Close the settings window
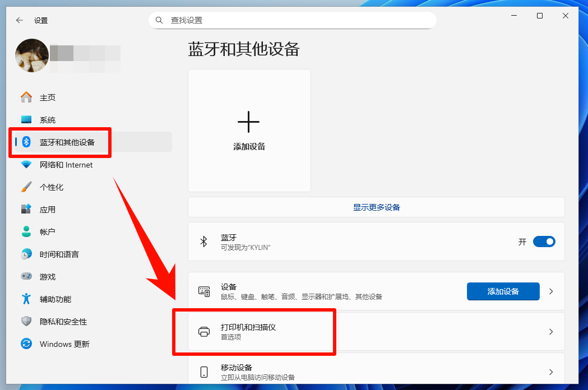 click(566, 16)
